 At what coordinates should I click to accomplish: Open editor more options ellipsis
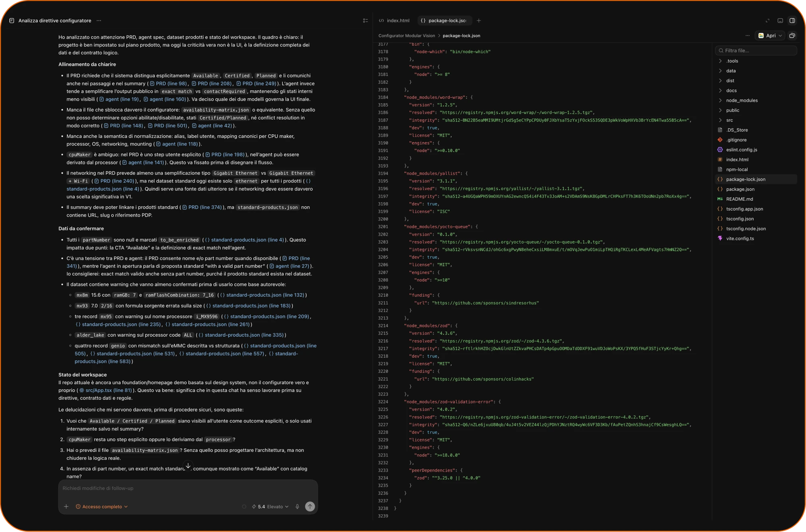click(748, 35)
